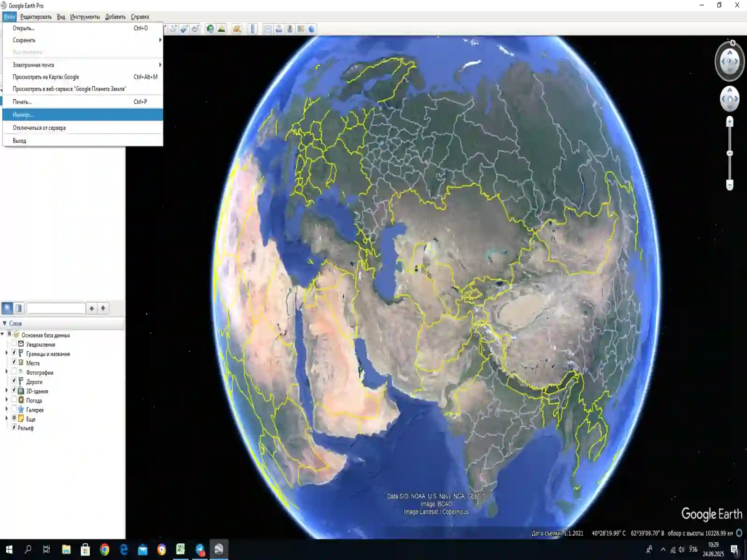Disable the Дороги layer checkbox

(x=14, y=381)
